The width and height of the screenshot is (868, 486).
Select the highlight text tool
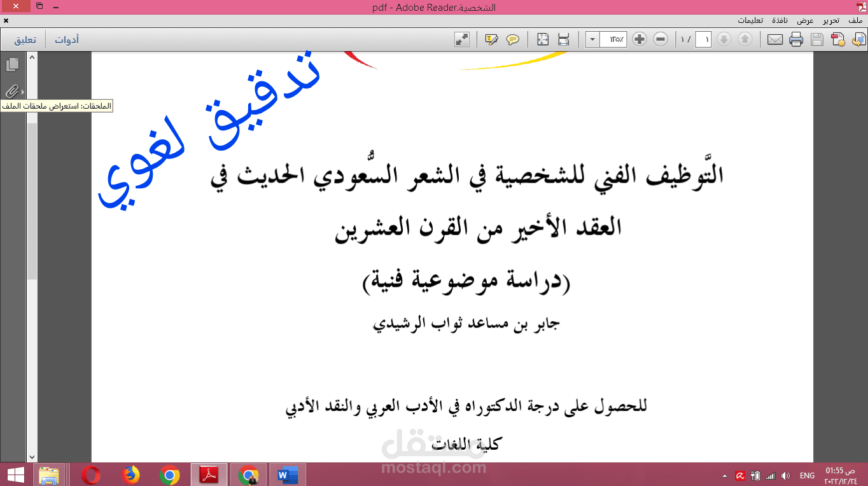[491, 39]
